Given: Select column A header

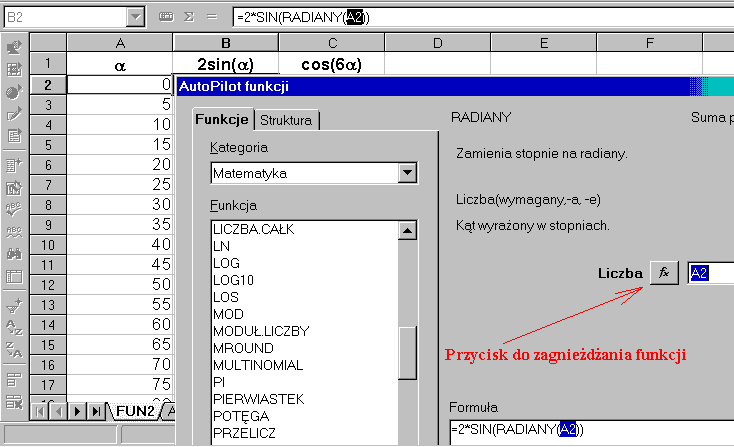Looking at the screenshot, I should coord(120,43).
